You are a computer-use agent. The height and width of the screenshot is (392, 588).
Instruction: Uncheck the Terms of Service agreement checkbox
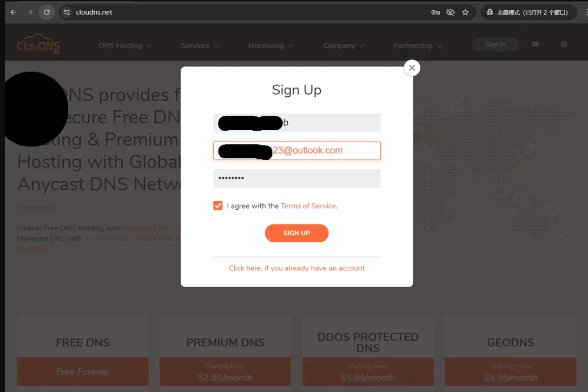218,206
